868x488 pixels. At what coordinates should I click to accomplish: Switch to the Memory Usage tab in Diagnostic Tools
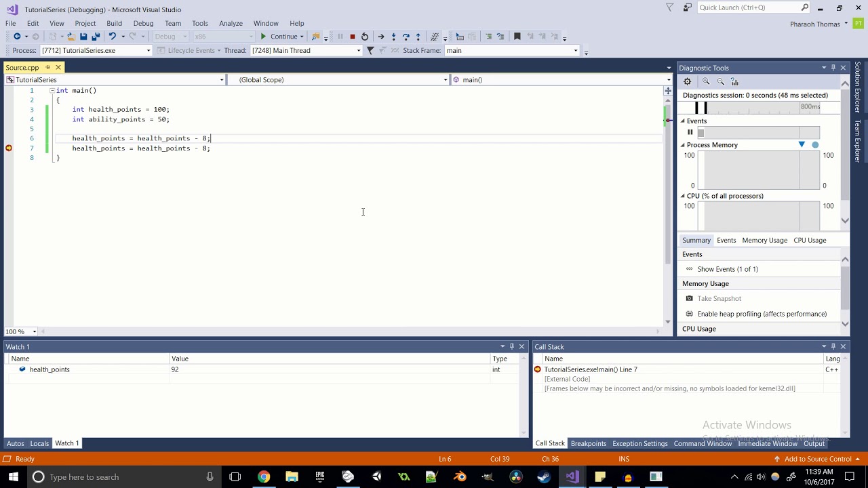[x=764, y=240]
